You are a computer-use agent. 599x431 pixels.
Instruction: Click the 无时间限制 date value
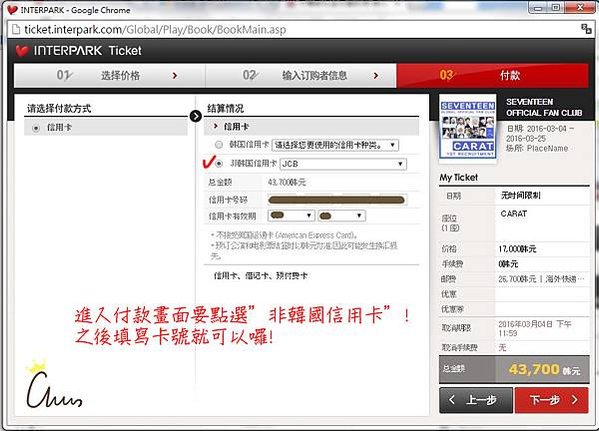(x=520, y=195)
